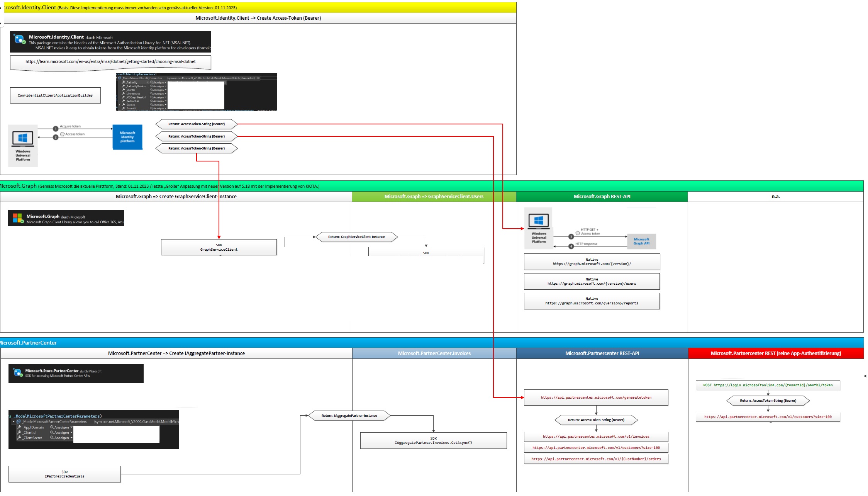Click the POST login.microsoftonline.com oauth2/token box
The width and height of the screenshot is (868, 496).
(x=768, y=385)
